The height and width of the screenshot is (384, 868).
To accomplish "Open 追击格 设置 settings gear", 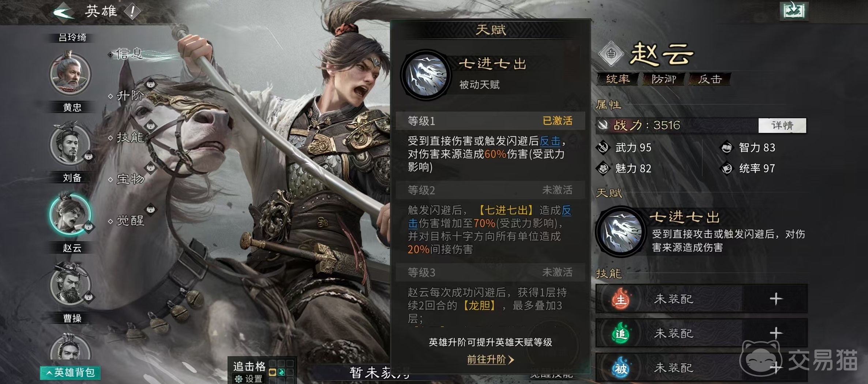I will click(x=249, y=379).
